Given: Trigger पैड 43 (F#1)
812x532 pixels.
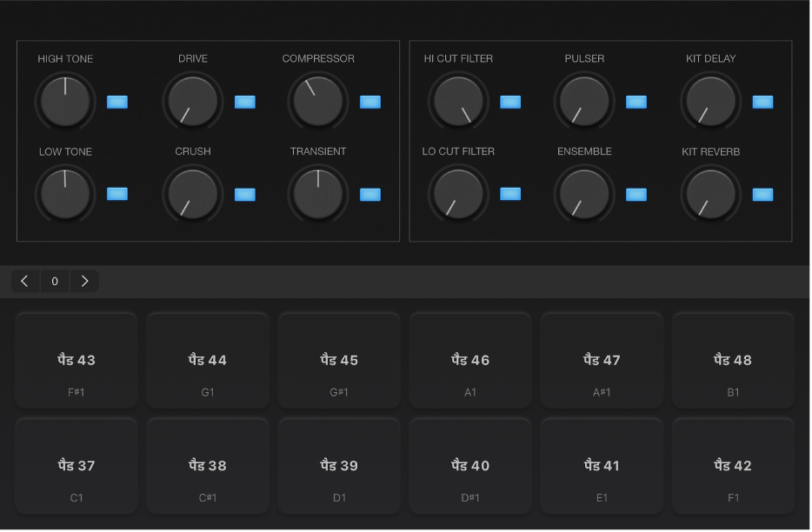Looking at the screenshot, I should [x=77, y=361].
